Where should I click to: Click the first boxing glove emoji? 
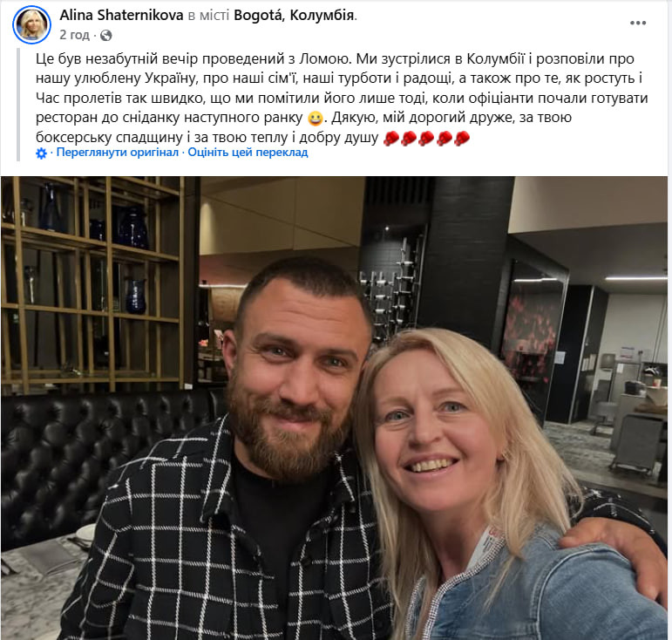pyautogui.click(x=390, y=138)
